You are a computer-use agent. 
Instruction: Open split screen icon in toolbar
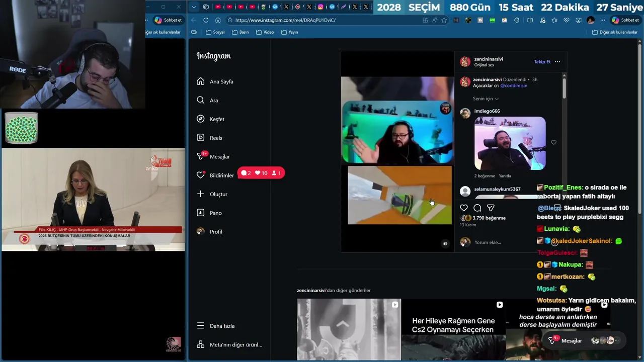coord(530,20)
